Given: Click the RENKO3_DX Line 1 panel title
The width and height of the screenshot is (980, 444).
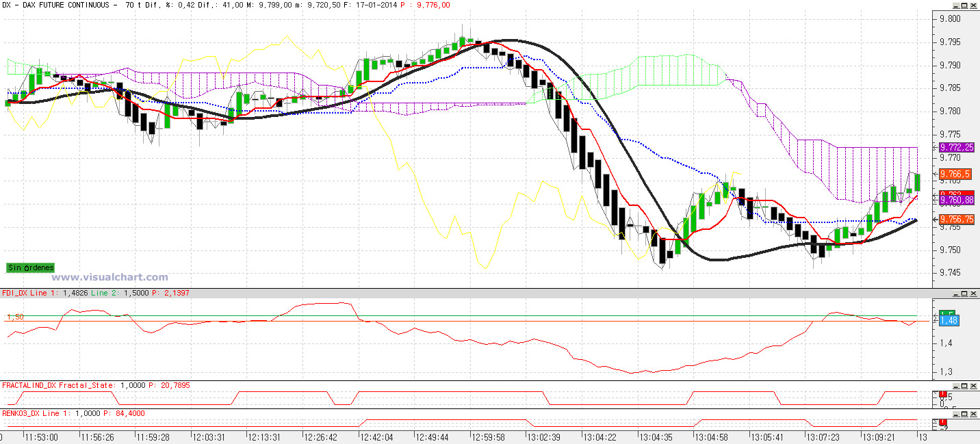Looking at the screenshot, I should pyautogui.click(x=31, y=413).
